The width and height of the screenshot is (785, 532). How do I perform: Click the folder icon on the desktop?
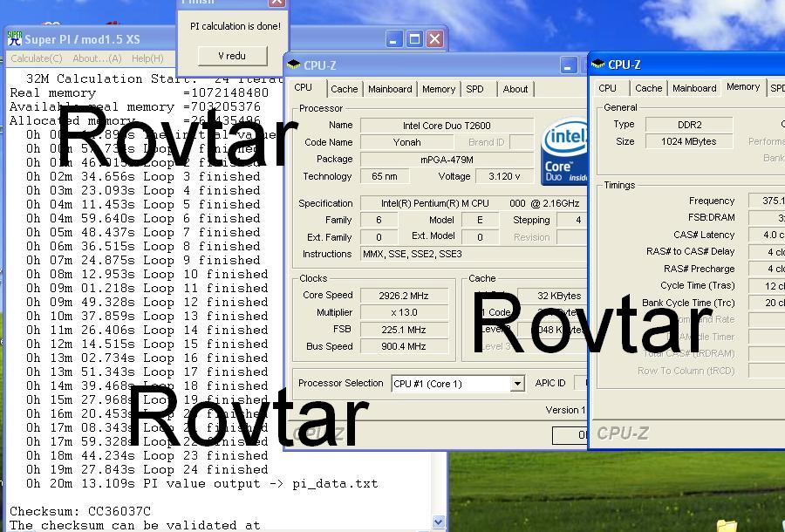click(x=727, y=526)
